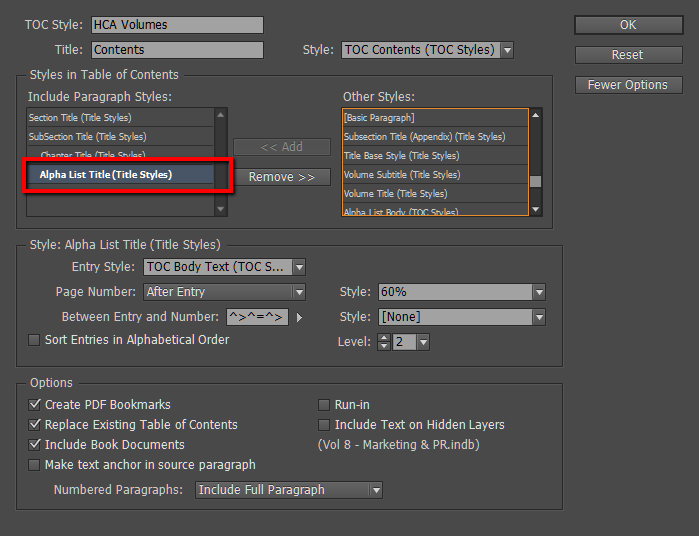Open the title Style dropdown TOC Contents
699x536 pixels.
(427, 50)
